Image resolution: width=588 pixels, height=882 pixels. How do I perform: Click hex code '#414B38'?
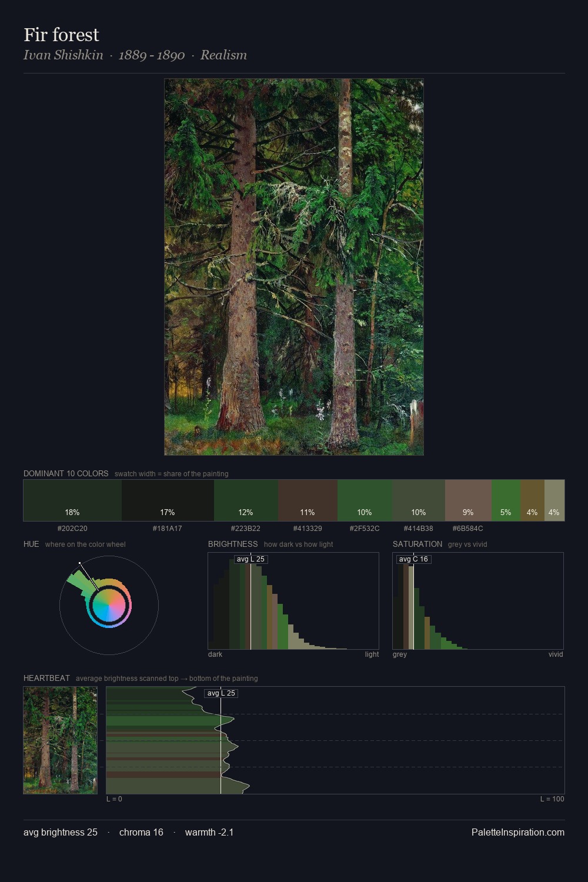pos(419,529)
